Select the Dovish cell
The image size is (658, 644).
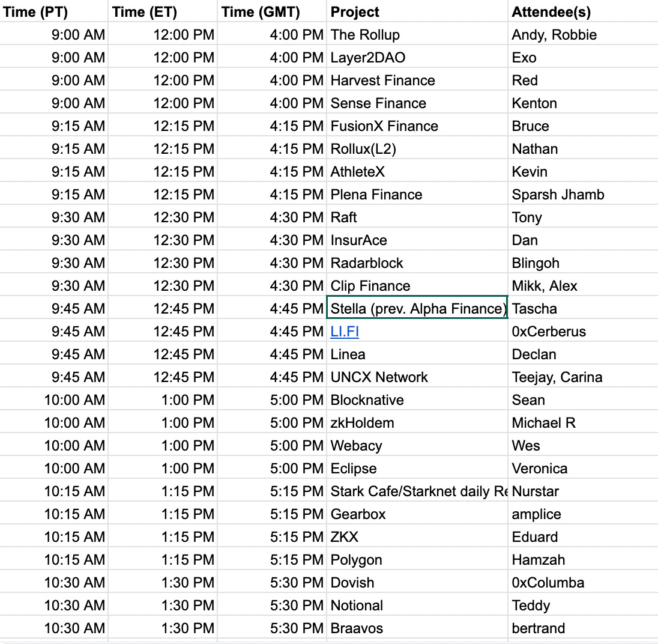[417, 582]
